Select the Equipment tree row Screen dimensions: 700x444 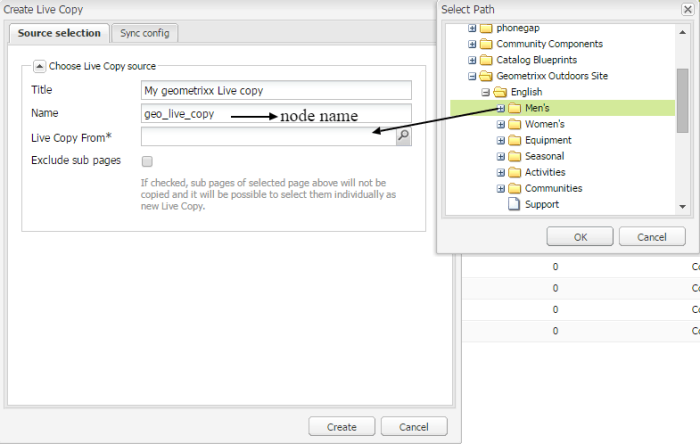pyautogui.click(x=562, y=140)
